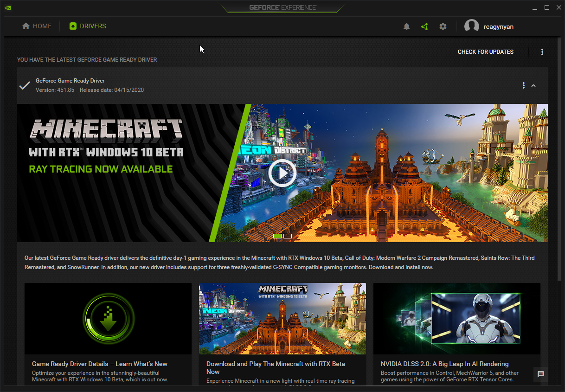Click the Release date: 04/15/2020 text
The image size is (565, 392).
(112, 90)
